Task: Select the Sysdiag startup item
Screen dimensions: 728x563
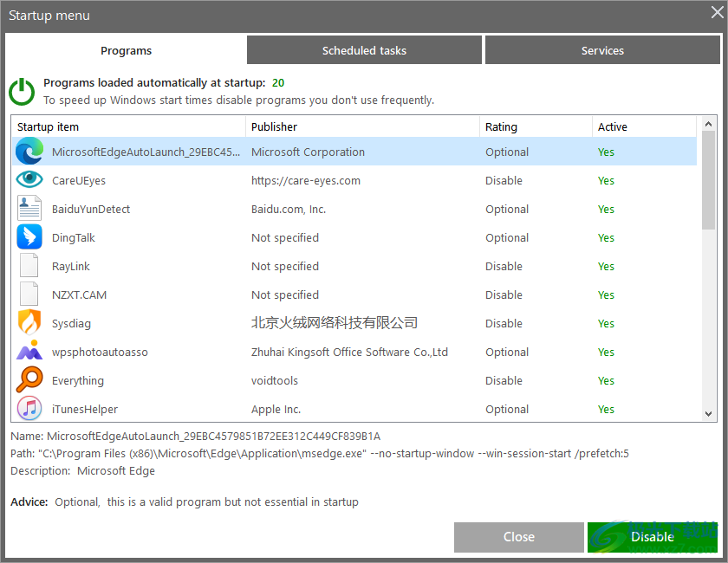Action: click(x=71, y=323)
